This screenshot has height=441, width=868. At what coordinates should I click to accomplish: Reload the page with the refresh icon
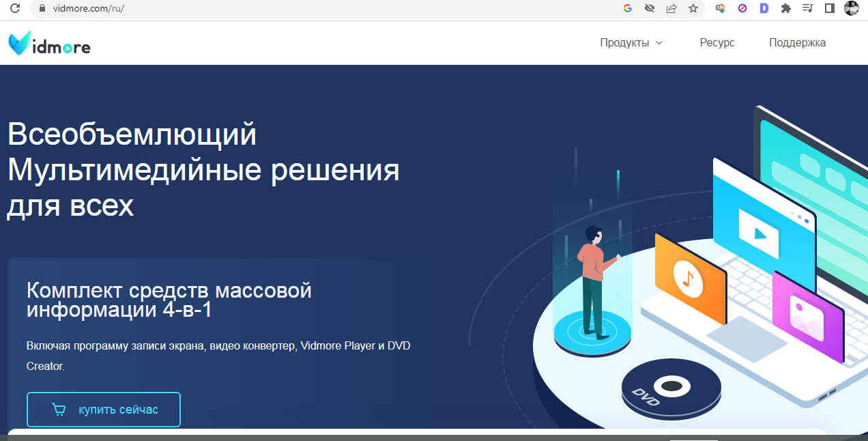click(15, 9)
